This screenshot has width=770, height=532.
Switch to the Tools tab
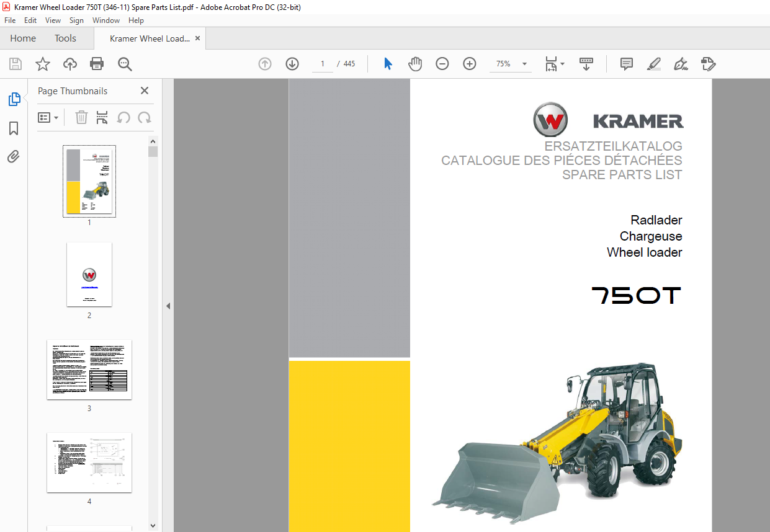pos(65,38)
